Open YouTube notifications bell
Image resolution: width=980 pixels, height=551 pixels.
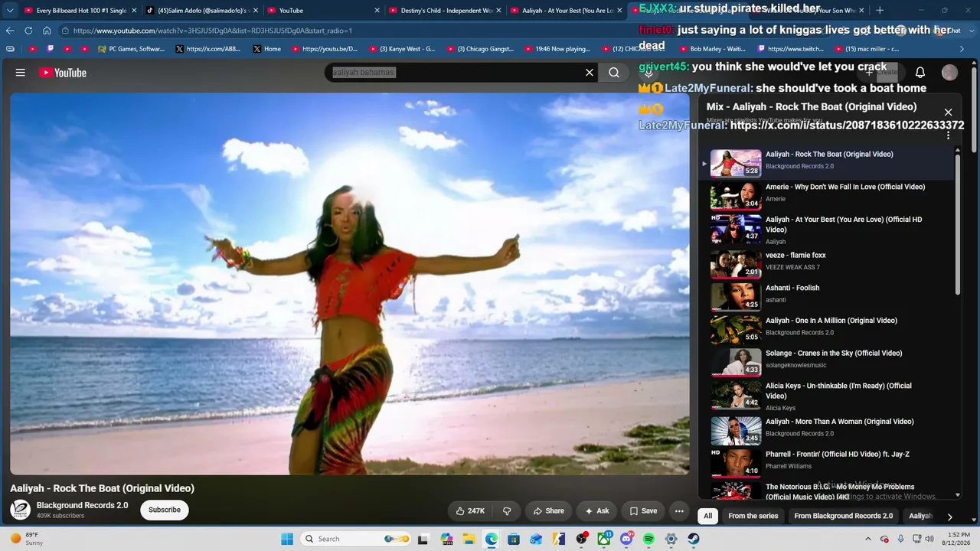tap(920, 73)
